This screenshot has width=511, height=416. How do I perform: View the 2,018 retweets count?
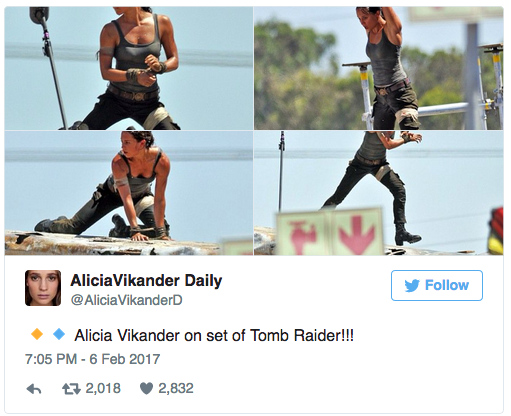pyautogui.click(x=103, y=389)
